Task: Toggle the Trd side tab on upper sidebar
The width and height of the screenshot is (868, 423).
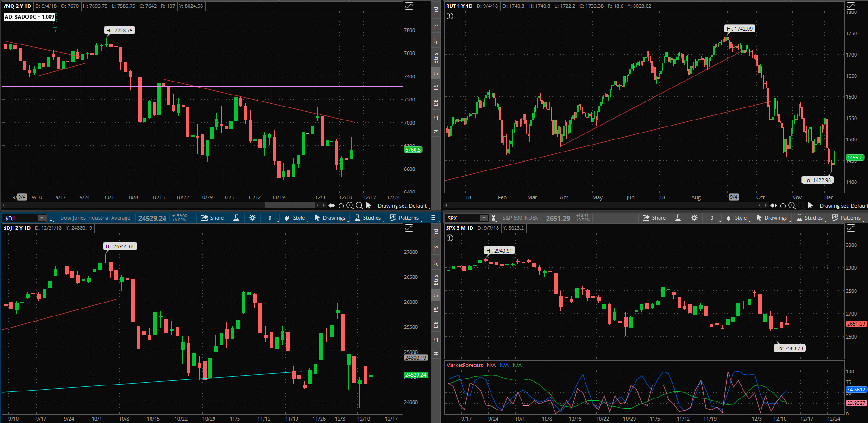Action: 436,11
